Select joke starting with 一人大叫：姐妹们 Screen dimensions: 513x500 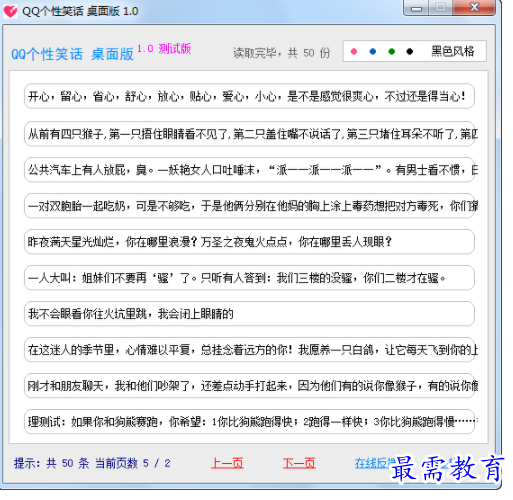pos(249,278)
